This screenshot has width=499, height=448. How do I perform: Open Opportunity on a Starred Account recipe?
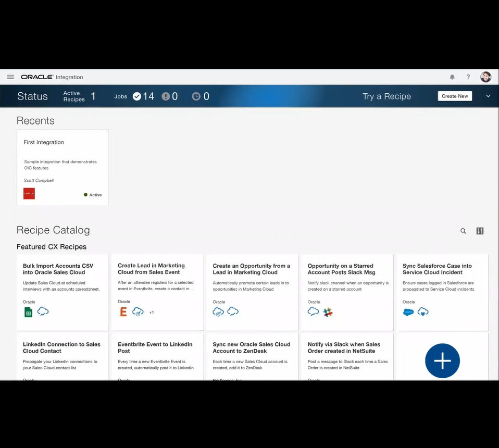[x=347, y=292]
